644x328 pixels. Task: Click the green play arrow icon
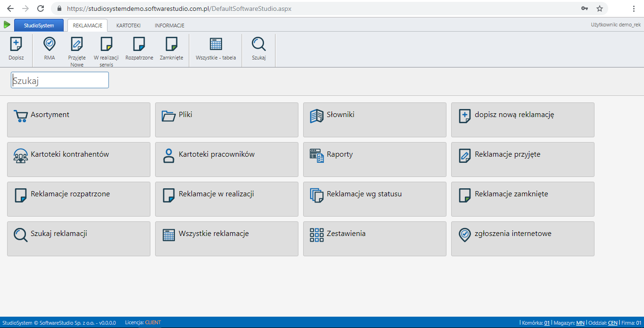coord(7,25)
